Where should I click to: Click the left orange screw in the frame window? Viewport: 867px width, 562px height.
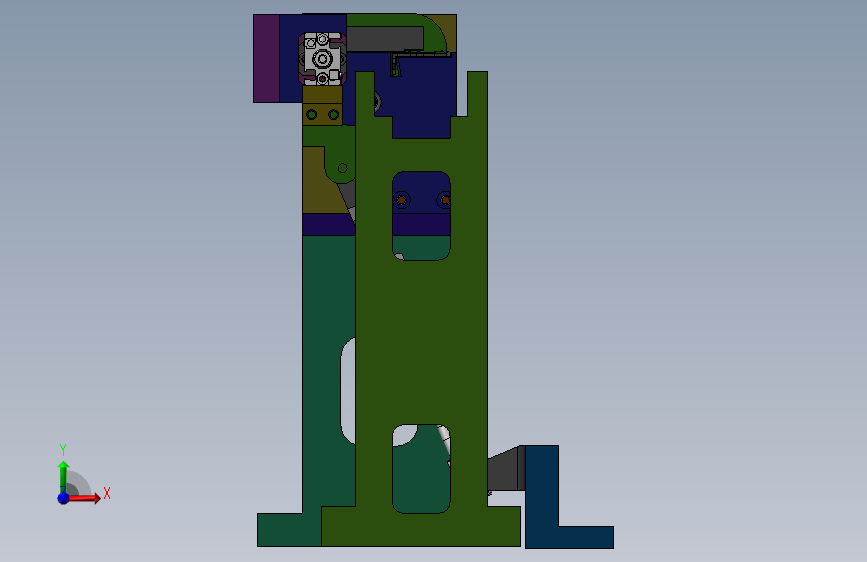401,200
